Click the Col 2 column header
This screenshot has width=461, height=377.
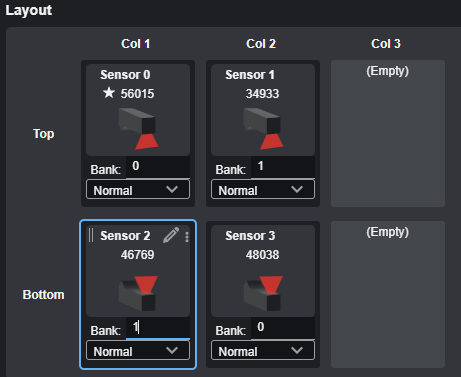(261, 44)
